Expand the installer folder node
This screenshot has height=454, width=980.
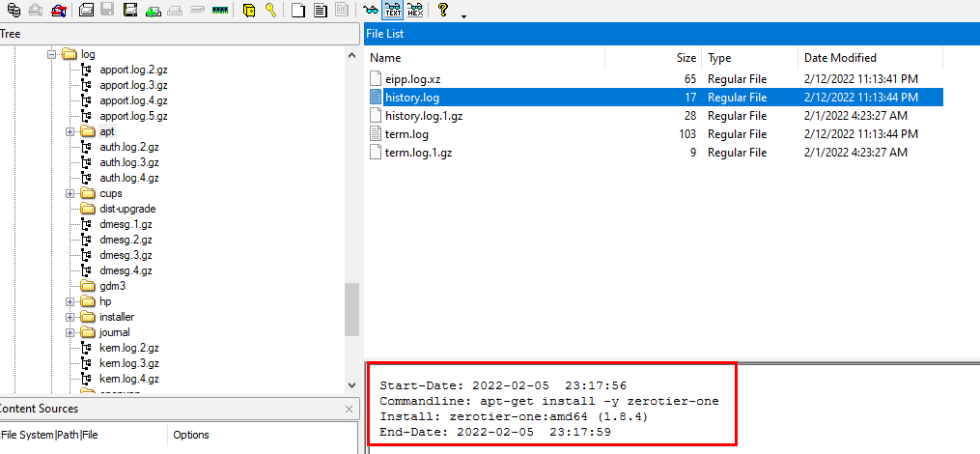(70, 317)
